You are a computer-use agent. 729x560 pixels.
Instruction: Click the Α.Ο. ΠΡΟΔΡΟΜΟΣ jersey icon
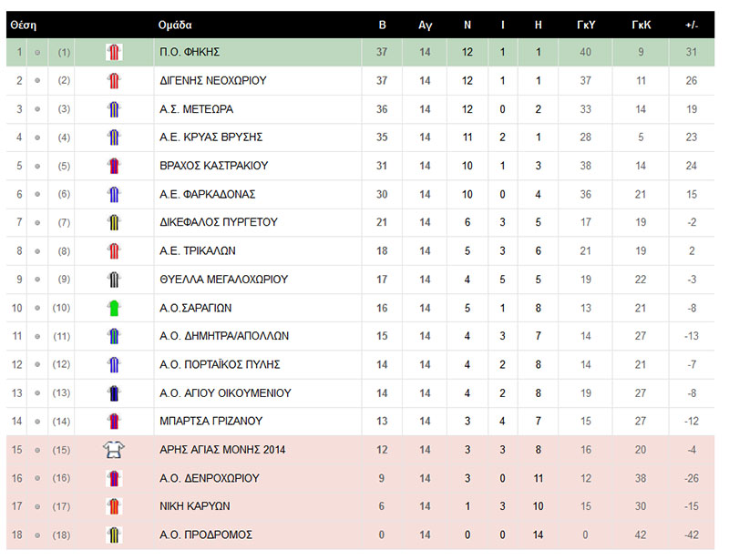pyautogui.click(x=114, y=535)
